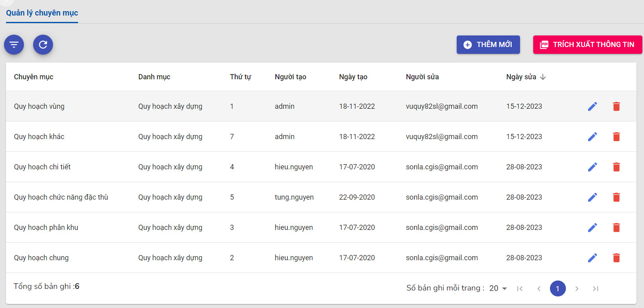
Task: Click Quy hoạch xây dựng in Quy hoạch chi tiết row
Action: (170, 167)
